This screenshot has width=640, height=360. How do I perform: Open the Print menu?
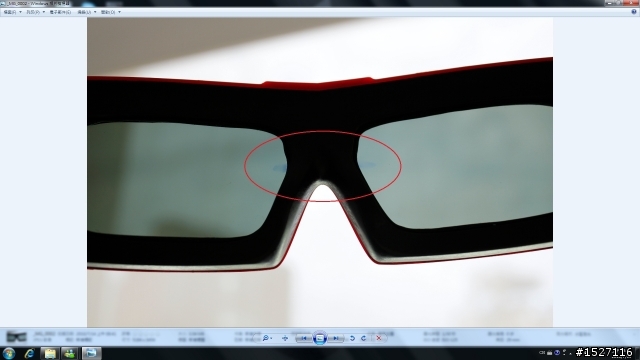(x=36, y=12)
